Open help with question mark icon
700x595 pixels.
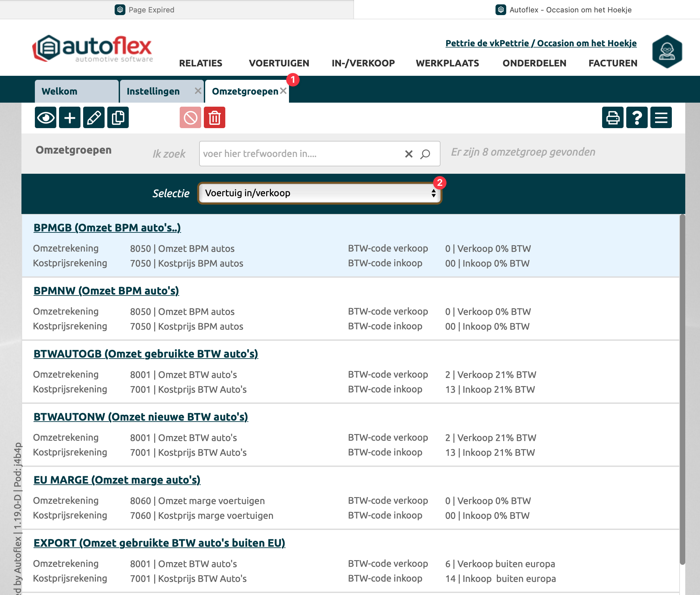(637, 118)
